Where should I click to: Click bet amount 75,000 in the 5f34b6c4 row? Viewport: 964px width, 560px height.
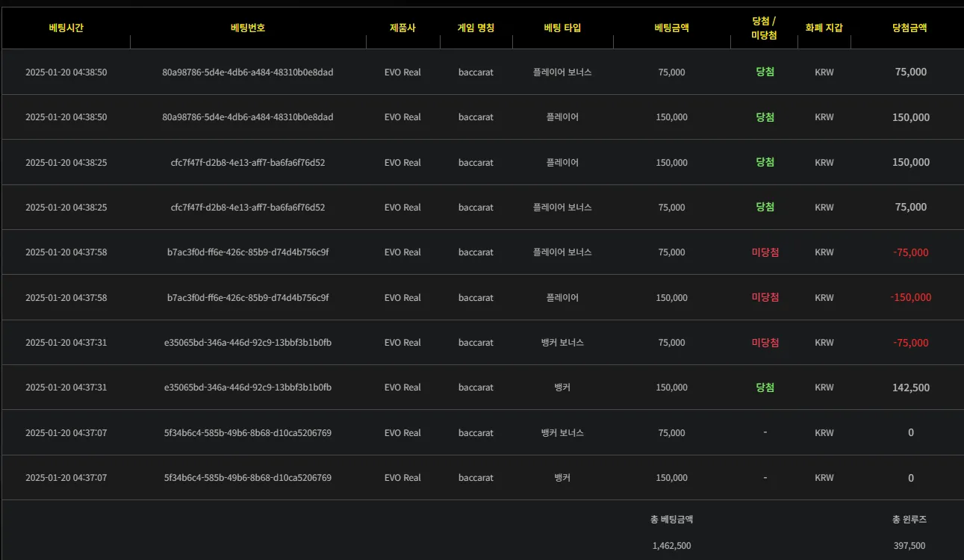(x=672, y=433)
